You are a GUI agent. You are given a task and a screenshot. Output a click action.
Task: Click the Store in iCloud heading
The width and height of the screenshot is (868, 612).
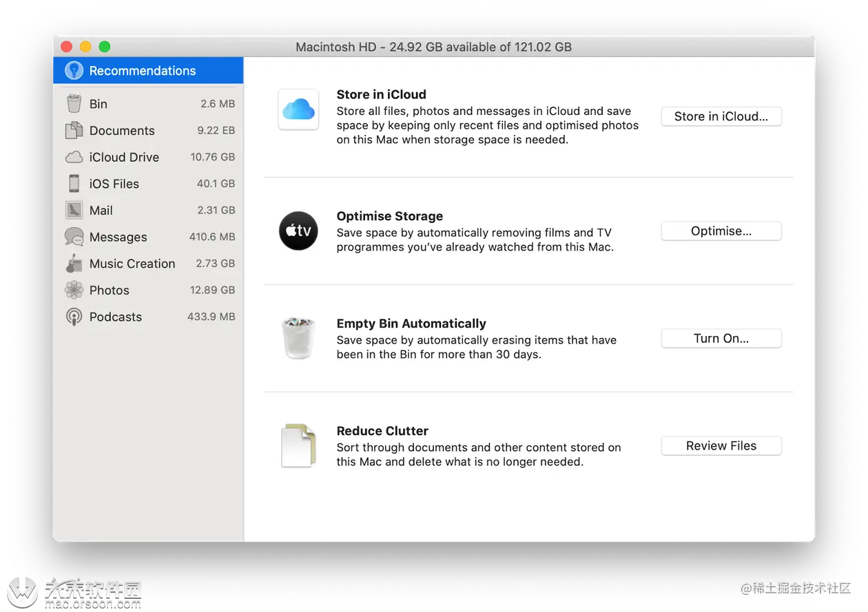(x=381, y=94)
